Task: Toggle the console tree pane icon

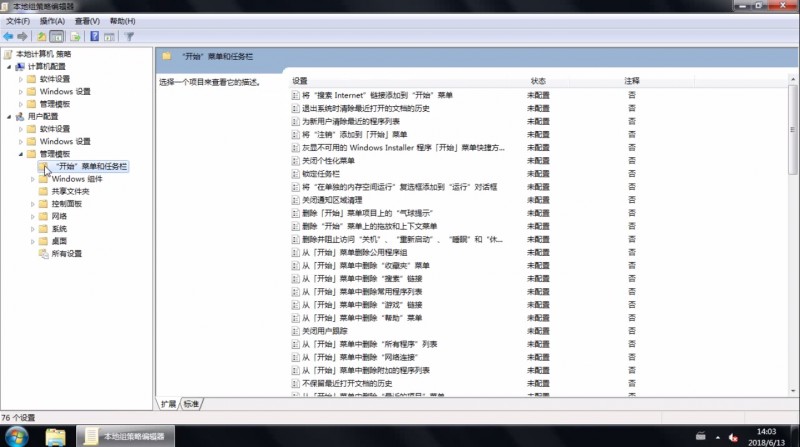Action: pos(57,36)
